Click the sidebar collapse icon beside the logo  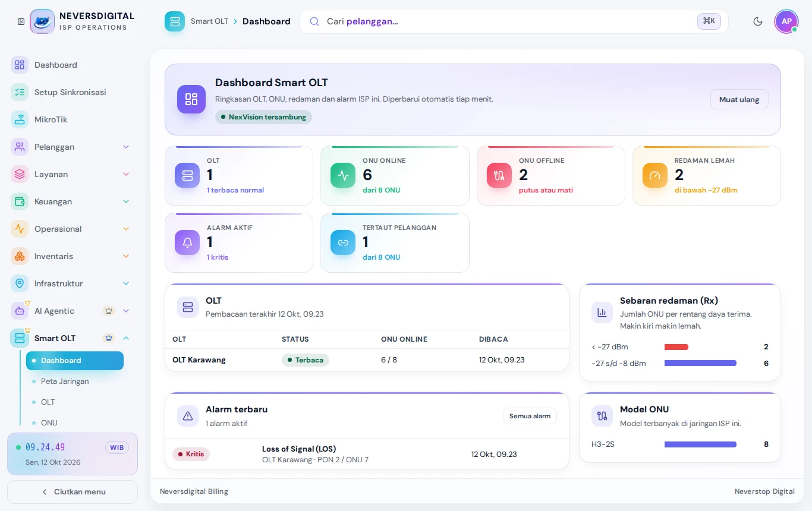(x=21, y=21)
